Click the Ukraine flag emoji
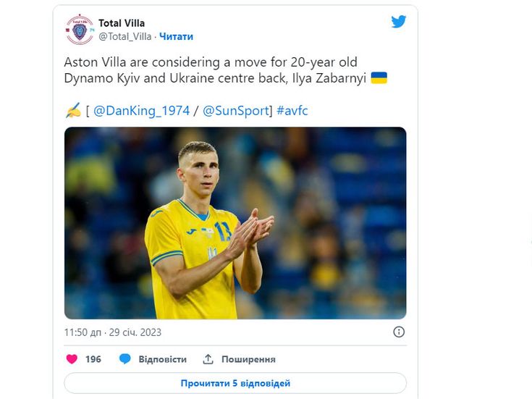The width and height of the screenshot is (532, 399). [x=379, y=77]
